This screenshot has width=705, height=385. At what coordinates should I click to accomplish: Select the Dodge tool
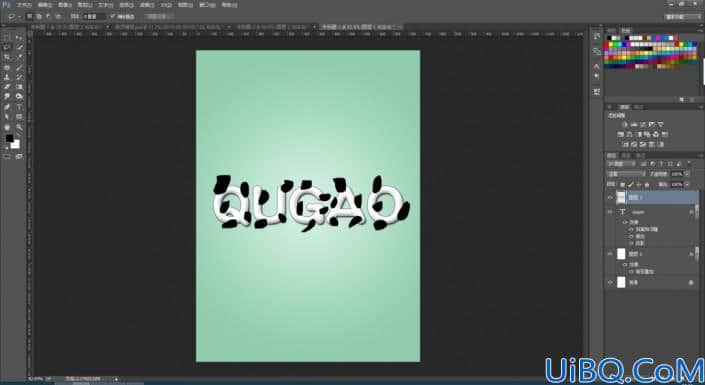tap(19, 97)
